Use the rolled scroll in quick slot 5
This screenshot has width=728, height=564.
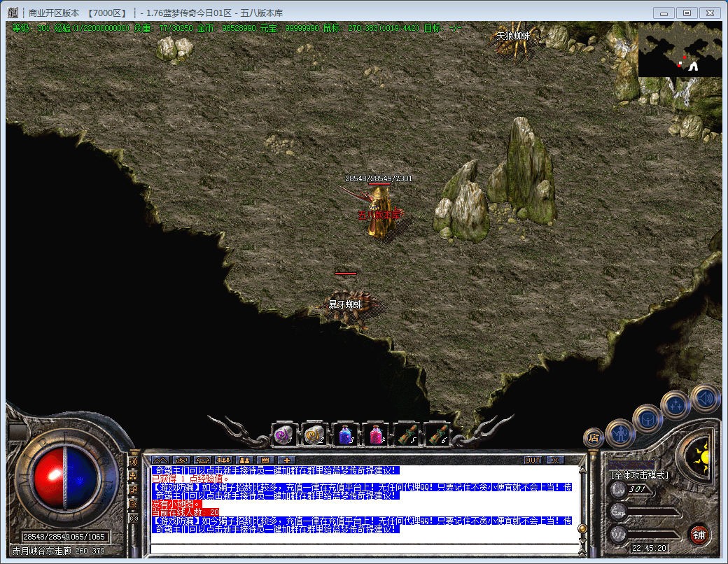click(407, 435)
